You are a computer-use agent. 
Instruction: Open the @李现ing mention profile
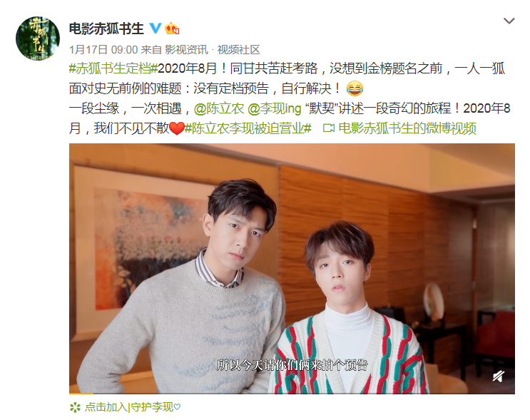[x=274, y=108]
